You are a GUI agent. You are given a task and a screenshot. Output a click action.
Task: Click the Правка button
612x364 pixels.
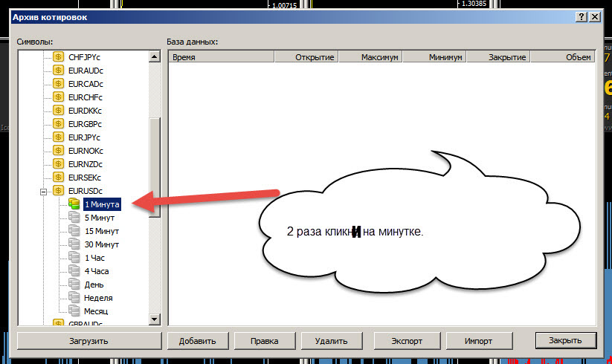click(x=265, y=341)
